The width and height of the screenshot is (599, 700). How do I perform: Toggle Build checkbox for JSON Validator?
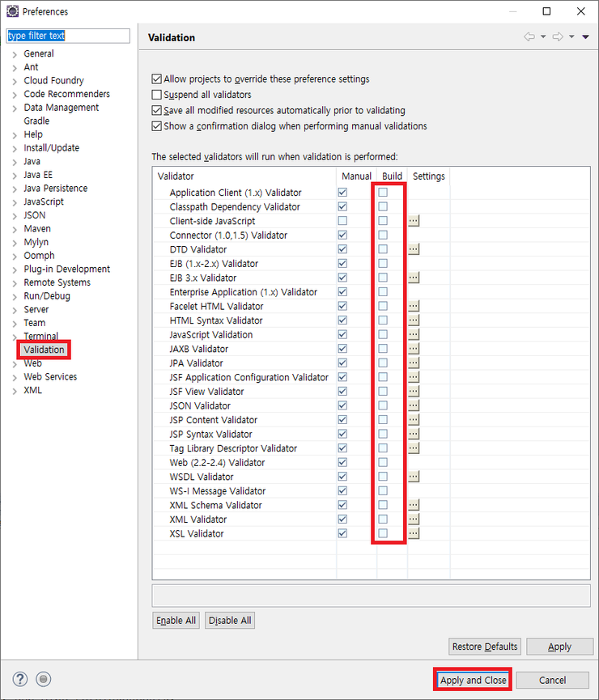pyautogui.click(x=383, y=405)
